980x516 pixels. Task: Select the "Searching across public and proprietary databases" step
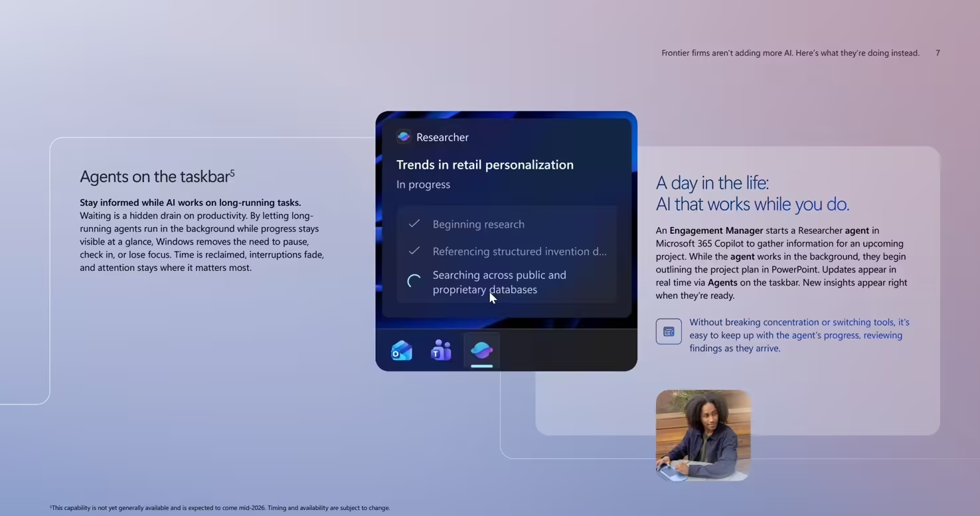(499, 282)
